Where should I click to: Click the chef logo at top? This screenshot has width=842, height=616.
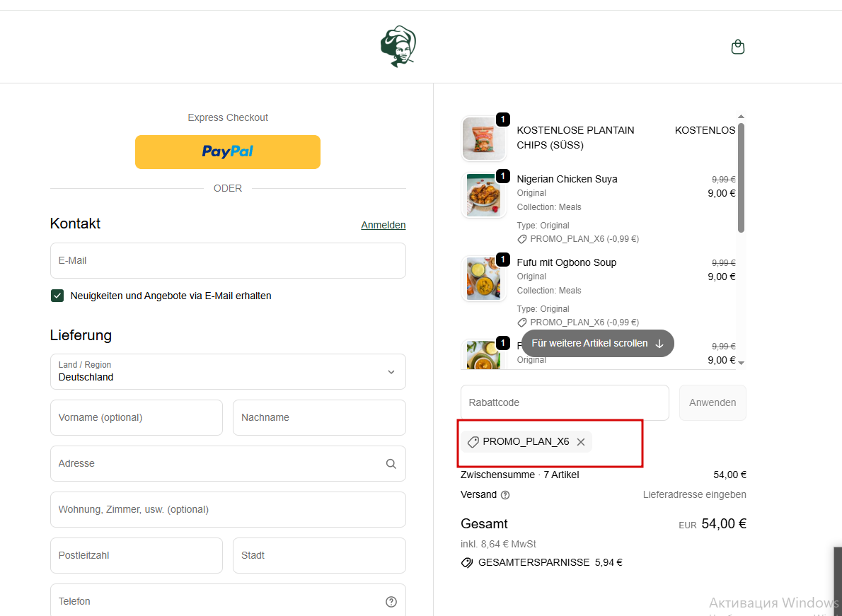click(x=398, y=46)
